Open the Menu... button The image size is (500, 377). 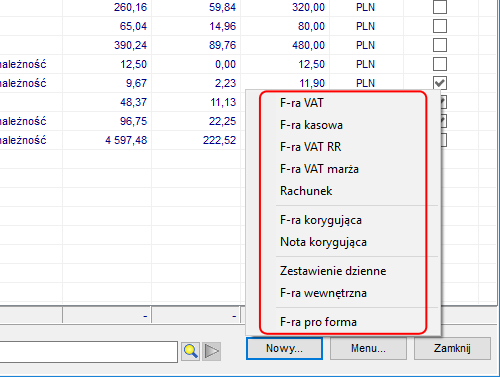(x=368, y=348)
